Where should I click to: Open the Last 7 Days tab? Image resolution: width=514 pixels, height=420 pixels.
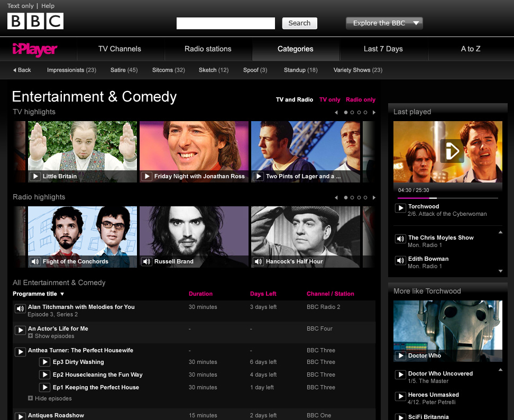pos(383,49)
